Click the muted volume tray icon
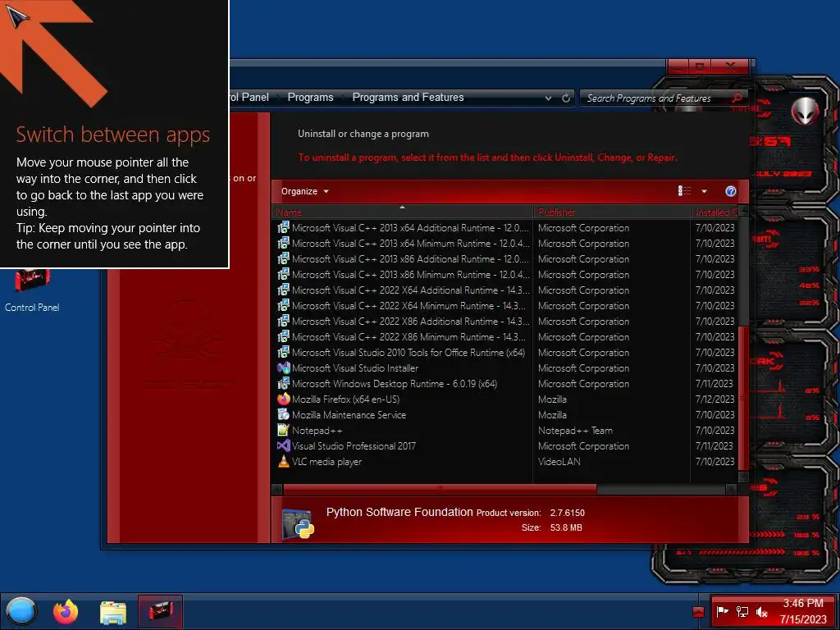This screenshot has height=630, width=840. (x=761, y=611)
